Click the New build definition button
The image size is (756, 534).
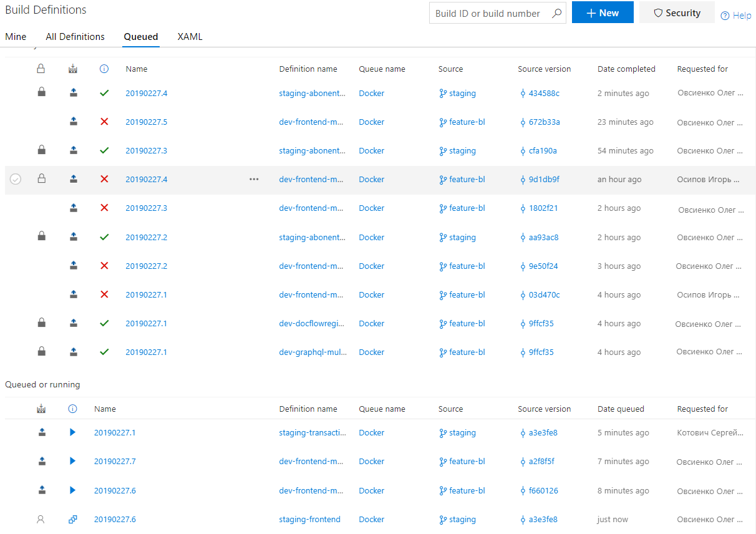pos(603,12)
